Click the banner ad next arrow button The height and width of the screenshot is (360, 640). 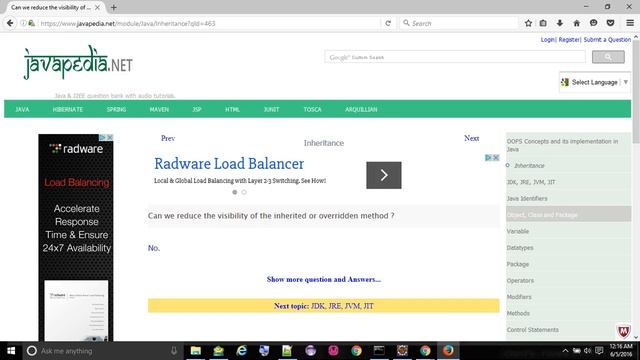click(384, 175)
